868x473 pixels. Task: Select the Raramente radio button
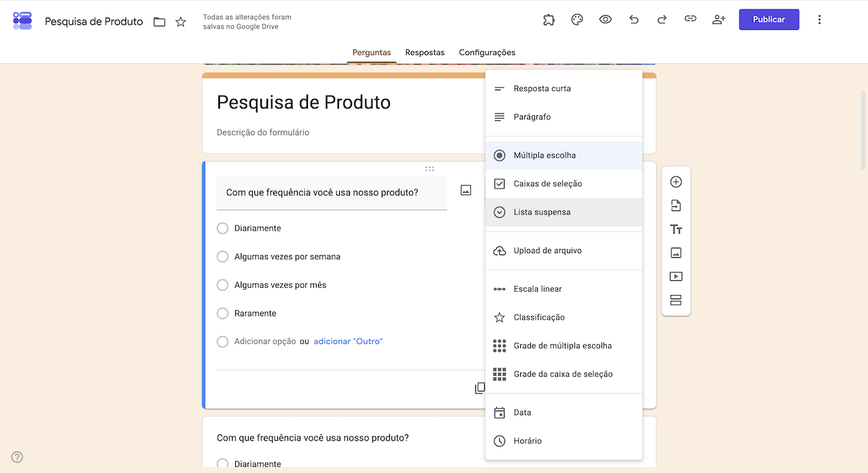pos(222,314)
